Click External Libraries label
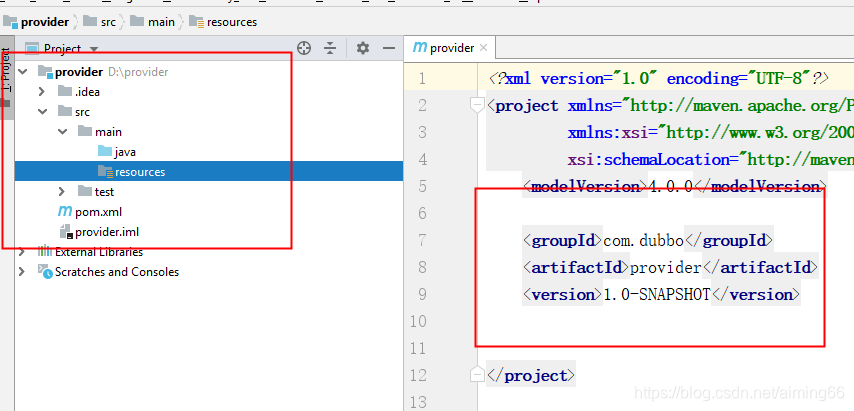Image resolution: width=854 pixels, height=411 pixels. [x=99, y=252]
